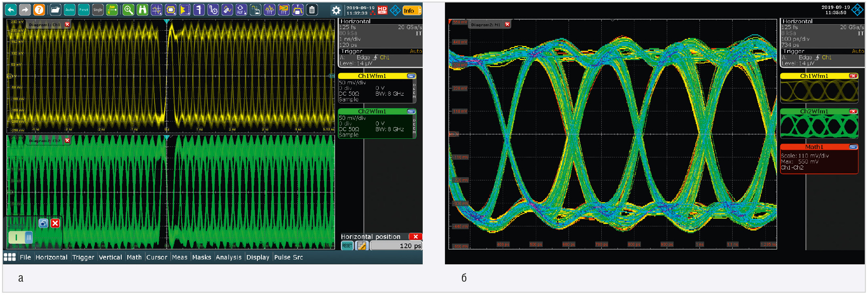Open the Analysis menu
868x295 pixels.
pyautogui.click(x=228, y=257)
